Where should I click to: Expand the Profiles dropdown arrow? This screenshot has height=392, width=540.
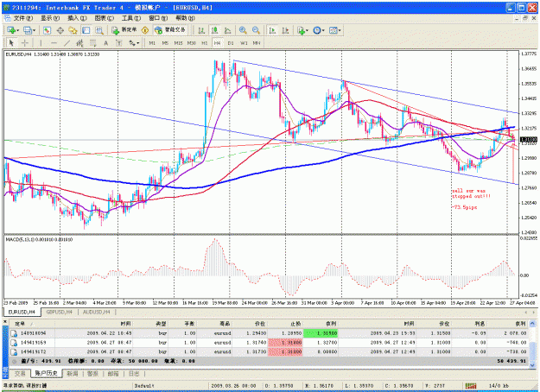click(x=35, y=30)
